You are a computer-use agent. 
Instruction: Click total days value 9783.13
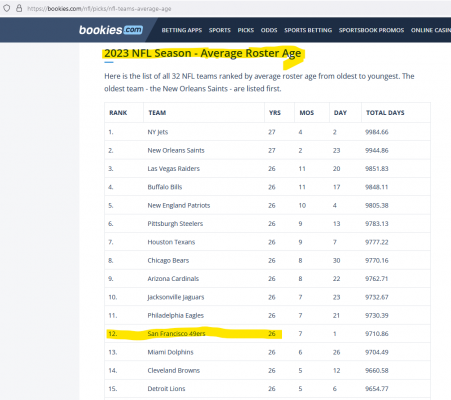click(x=377, y=224)
